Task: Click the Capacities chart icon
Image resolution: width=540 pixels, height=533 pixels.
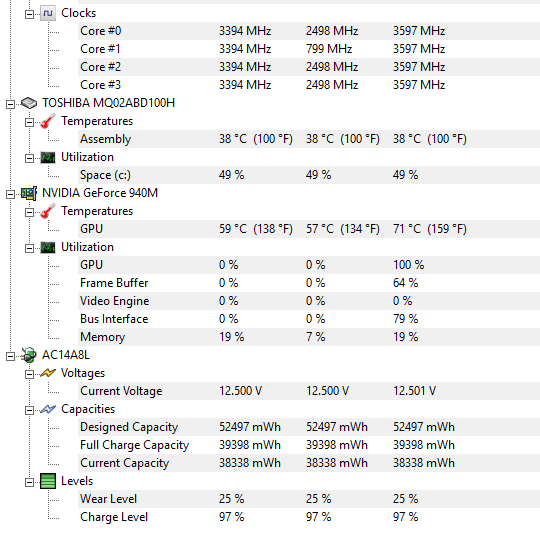Action: click(48, 409)
